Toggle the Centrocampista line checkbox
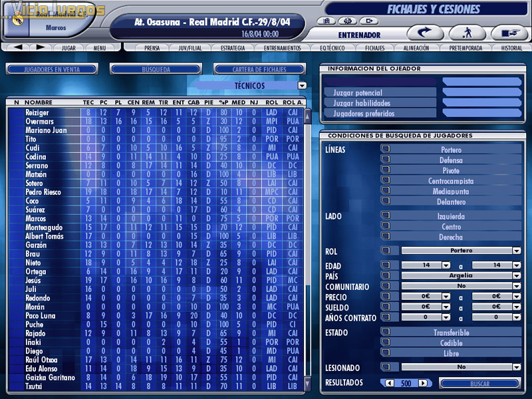 click(386, 180)
